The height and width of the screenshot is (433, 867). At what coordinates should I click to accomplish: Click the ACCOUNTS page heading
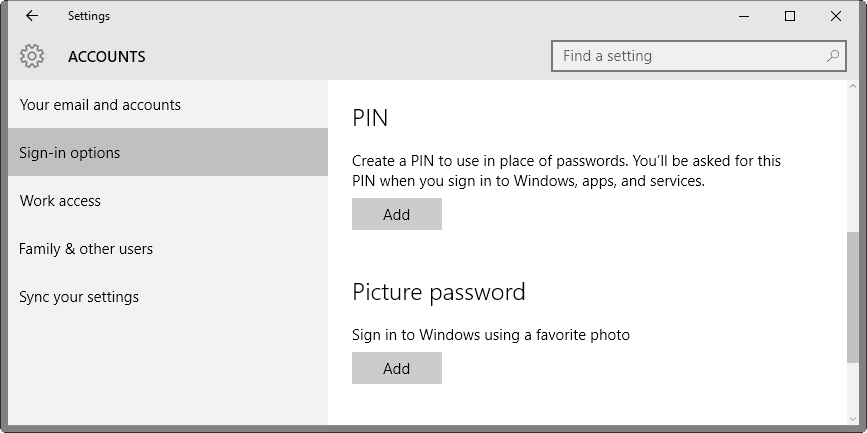[x=107, y=57]
